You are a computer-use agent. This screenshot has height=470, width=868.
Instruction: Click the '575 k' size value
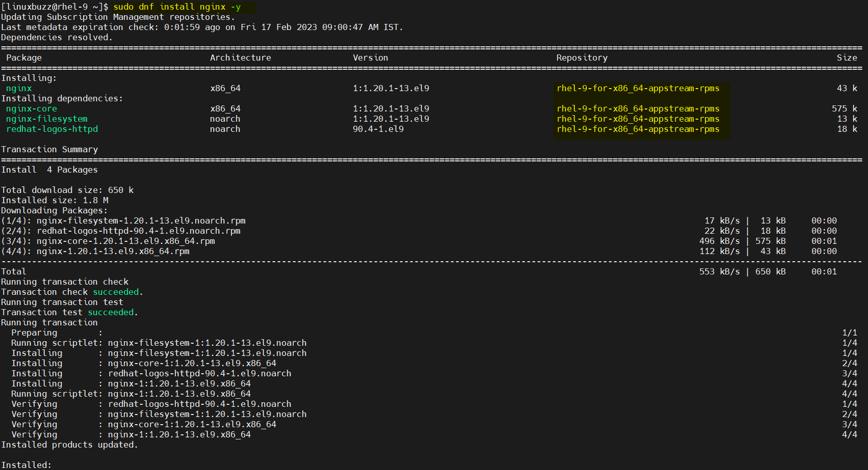(845, 108)
